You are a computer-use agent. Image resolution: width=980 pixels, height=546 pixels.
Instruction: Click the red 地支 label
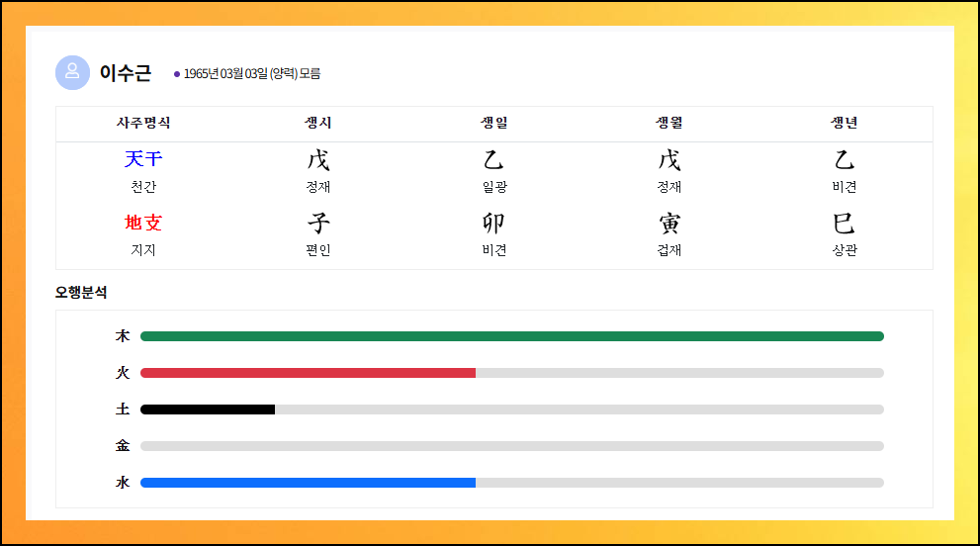[143, 223]
